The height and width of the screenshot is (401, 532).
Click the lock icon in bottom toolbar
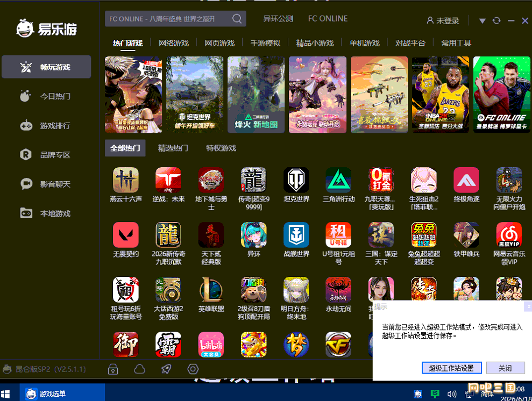(113, 369)
